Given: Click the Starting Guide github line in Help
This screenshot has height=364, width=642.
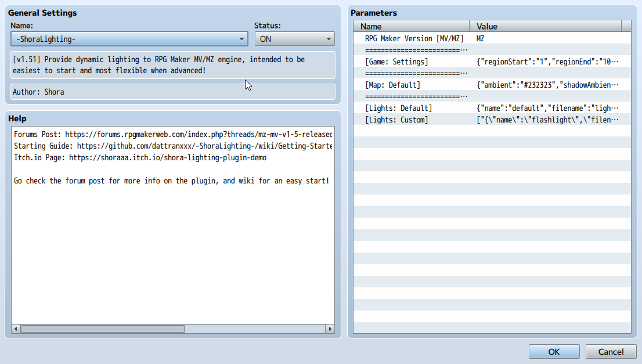Looking at the screenshot, I should 173,146.
